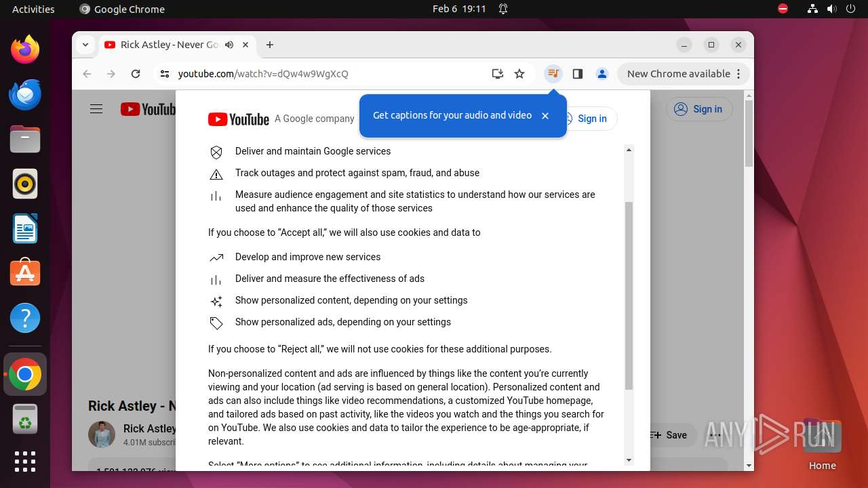This screenshot has height=488, width=868.
Task: Click Sign in button in YouTube header
Action: pyautogui.click(x=699, y=109)
